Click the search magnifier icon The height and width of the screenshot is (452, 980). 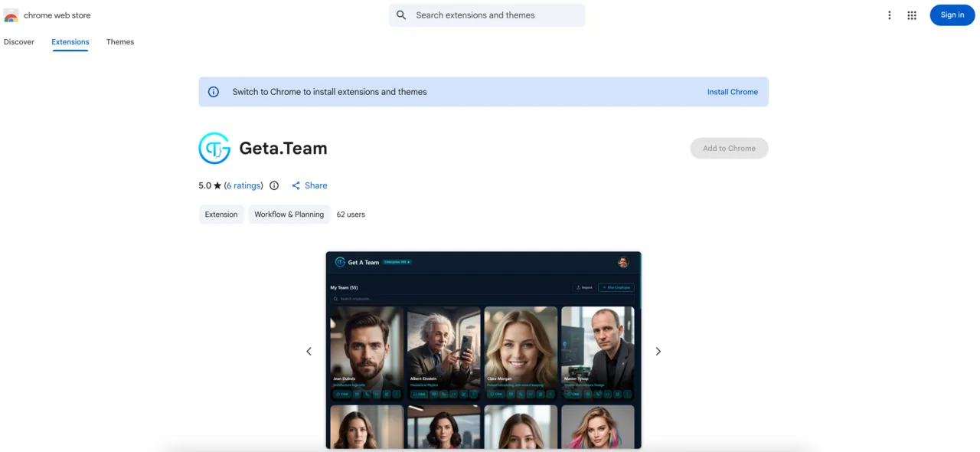pos(401,15)
